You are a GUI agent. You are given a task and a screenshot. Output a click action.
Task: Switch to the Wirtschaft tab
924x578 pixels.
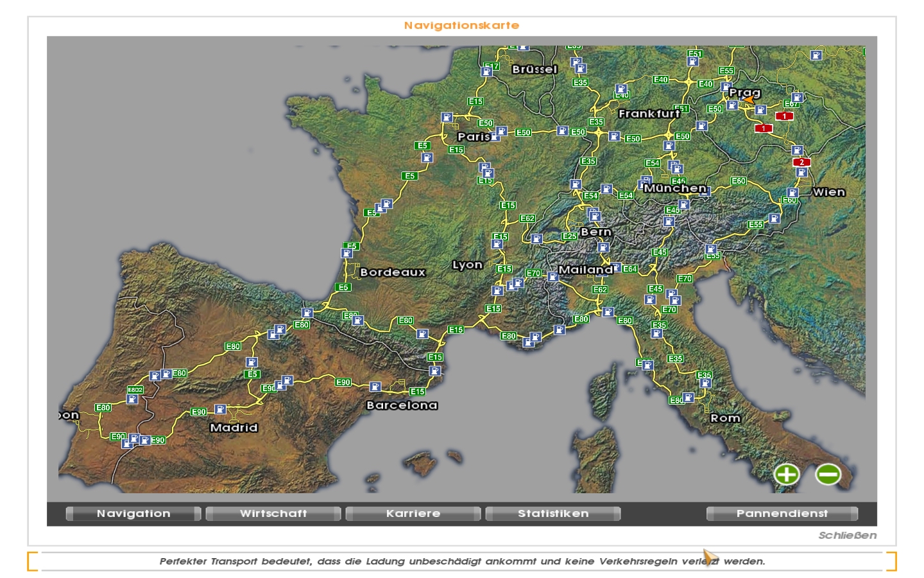click(x=273, y=514)
